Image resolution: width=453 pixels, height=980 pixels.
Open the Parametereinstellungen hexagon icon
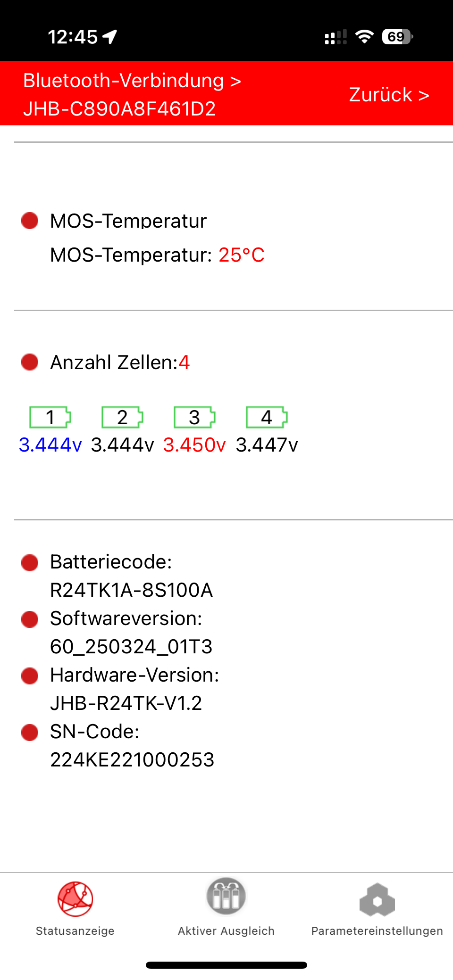(x=377, y=900)
